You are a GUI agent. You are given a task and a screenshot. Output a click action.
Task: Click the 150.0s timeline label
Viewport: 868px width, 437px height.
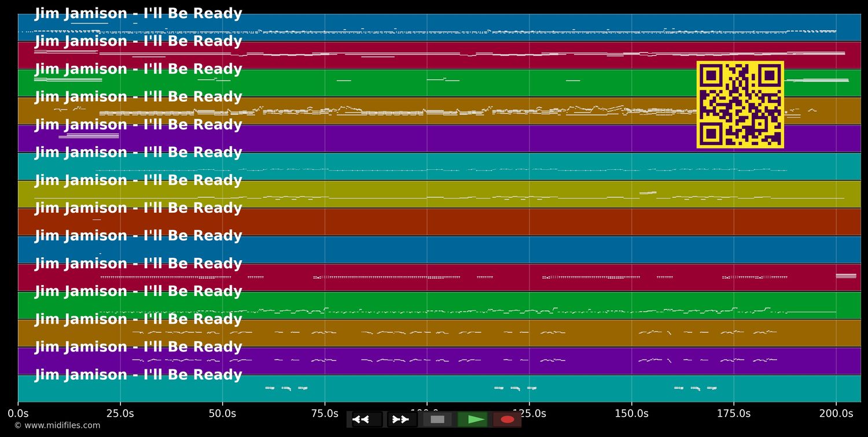click(632, 413)
